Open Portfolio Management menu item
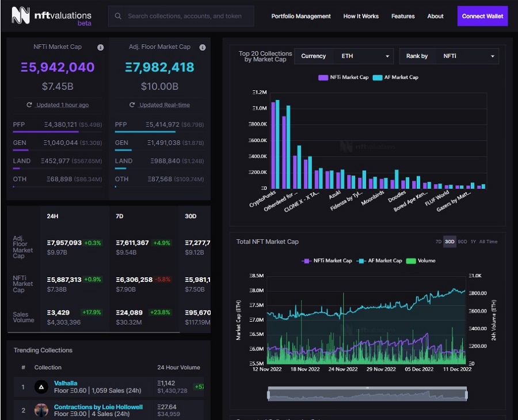Viewport: 518px width, 420px height. [x=301, y=16]
